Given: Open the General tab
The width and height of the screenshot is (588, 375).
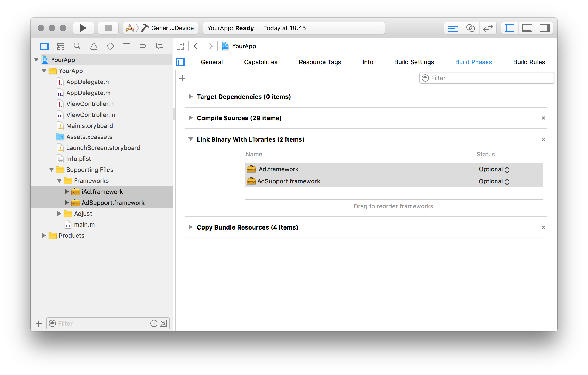Looking at the screenshot, I should 211,62.
